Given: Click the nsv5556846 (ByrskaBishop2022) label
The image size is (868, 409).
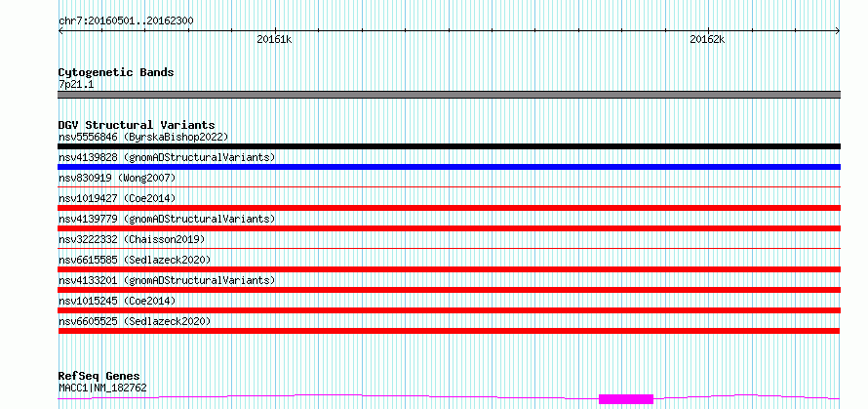Looking at the screenshot, I should coord(143,137).
